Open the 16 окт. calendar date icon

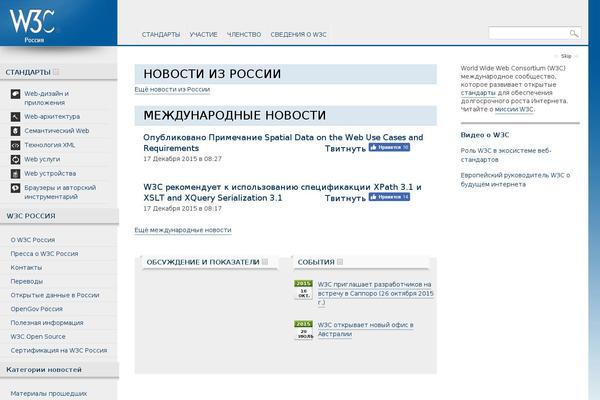click(x=303, y=289)
